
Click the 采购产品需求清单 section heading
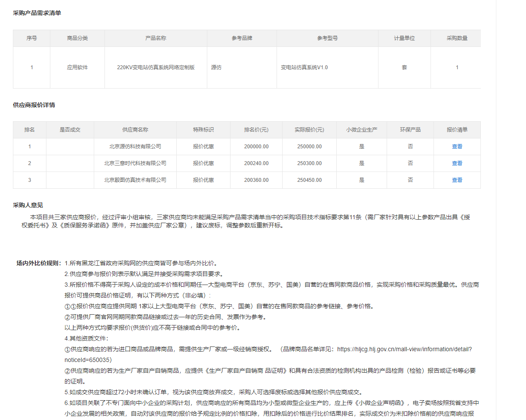tap(37, 13)
